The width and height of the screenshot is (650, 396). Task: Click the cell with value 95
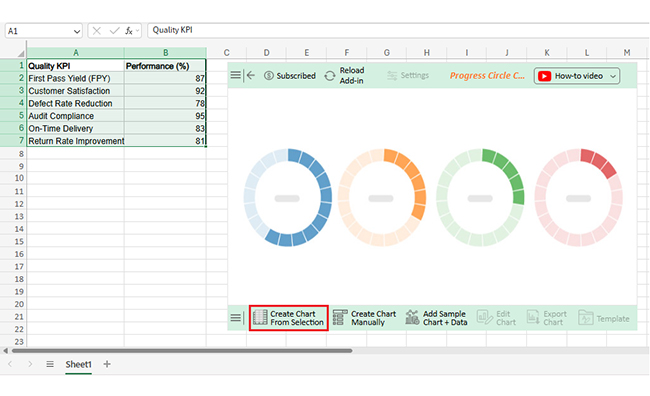[165, 116]
